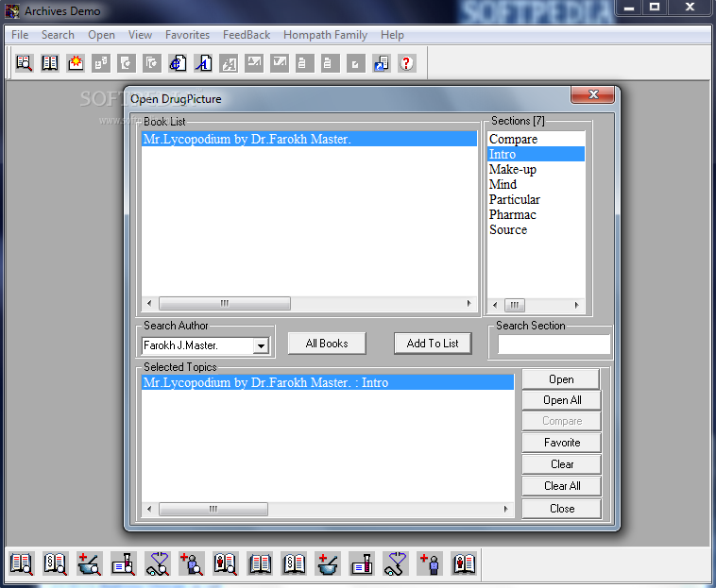Click the Internet Explorer page icon
716x588 pixels.
pyautogui.click(x=178, y=63)
